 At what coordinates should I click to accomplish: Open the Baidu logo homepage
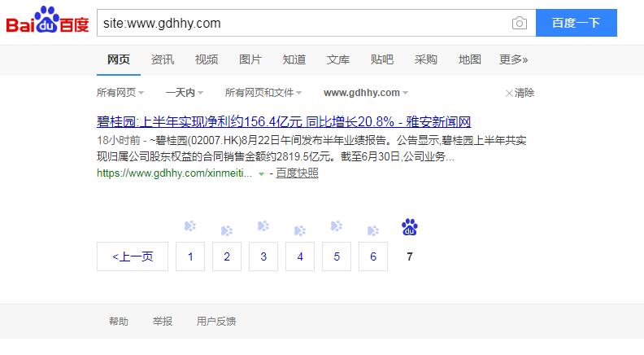47,20
